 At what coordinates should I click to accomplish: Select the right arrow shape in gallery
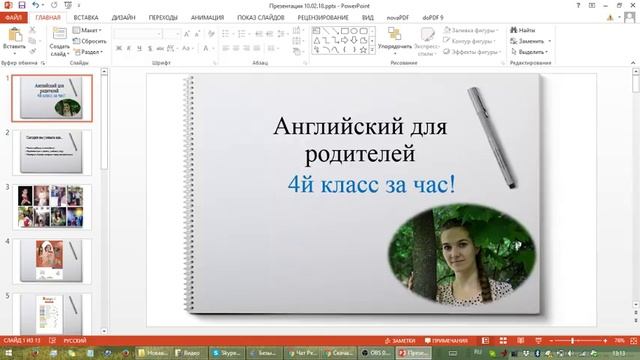click(345, 40)
